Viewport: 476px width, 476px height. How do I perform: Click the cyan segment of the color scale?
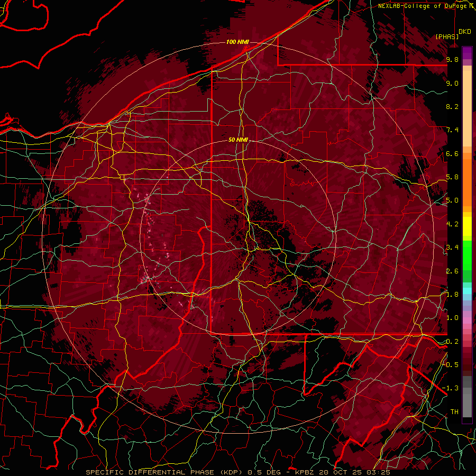467,290
